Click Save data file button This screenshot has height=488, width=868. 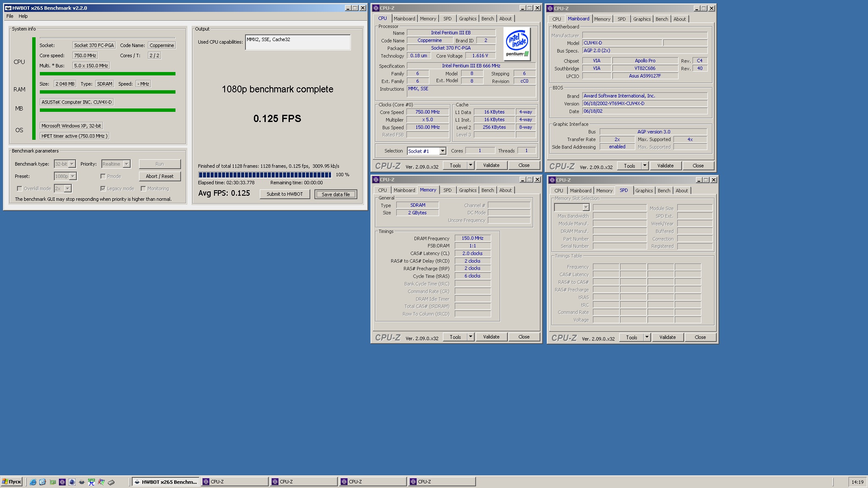click(336, 194)
